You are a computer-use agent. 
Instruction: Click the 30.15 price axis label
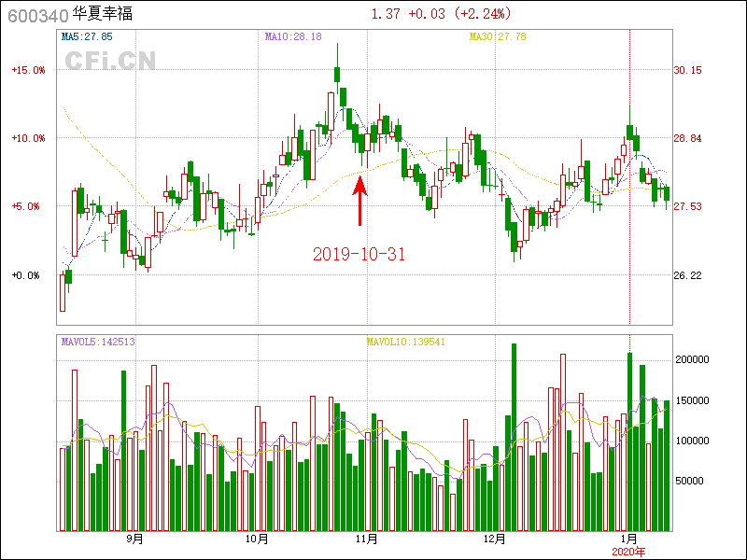(x=687, y=70)
